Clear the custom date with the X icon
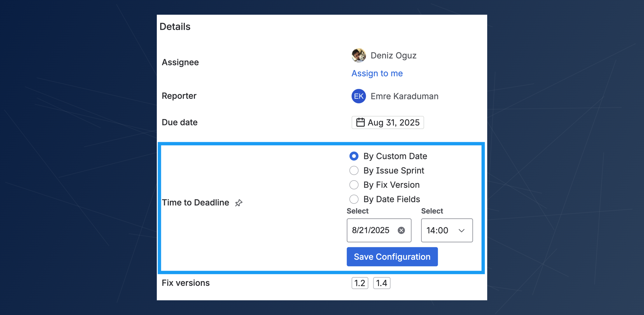The image size is (644, 315). pyautogui.click(x=401, y=230)
